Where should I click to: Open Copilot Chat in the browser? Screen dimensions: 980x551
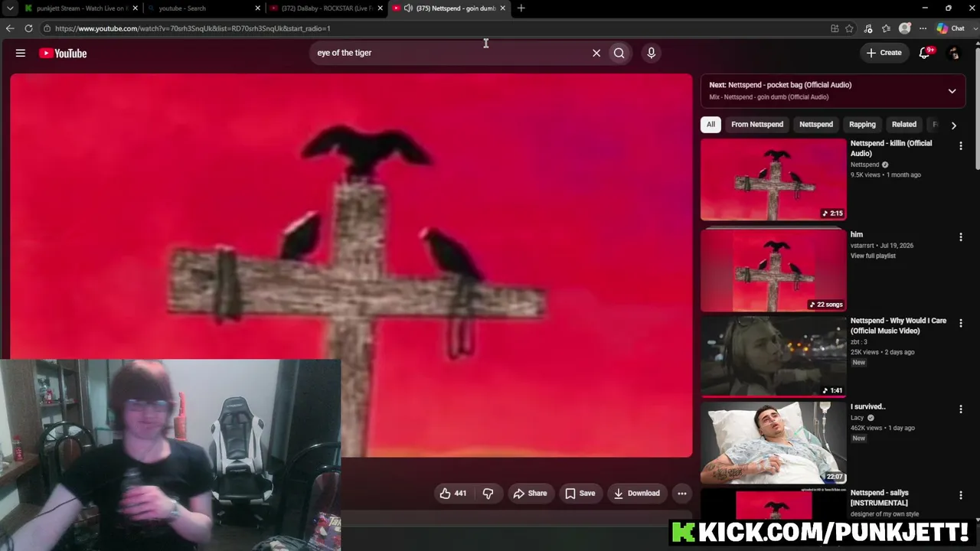coord(950,28)
